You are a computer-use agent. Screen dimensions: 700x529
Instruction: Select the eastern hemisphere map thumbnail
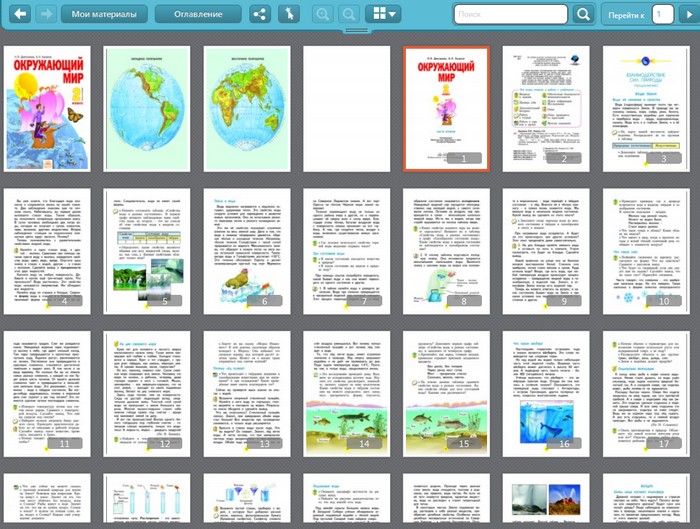pyautogui.click(x=246, y=108)
